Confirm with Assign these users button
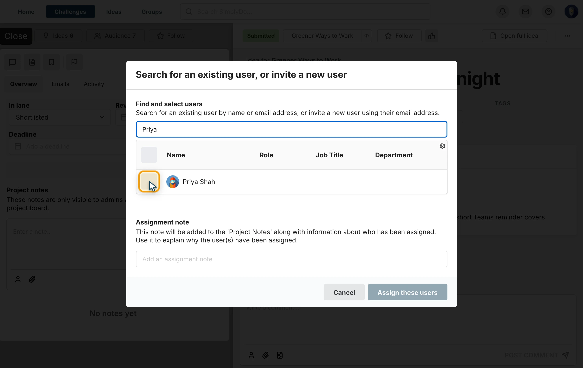 coord(407,292)
